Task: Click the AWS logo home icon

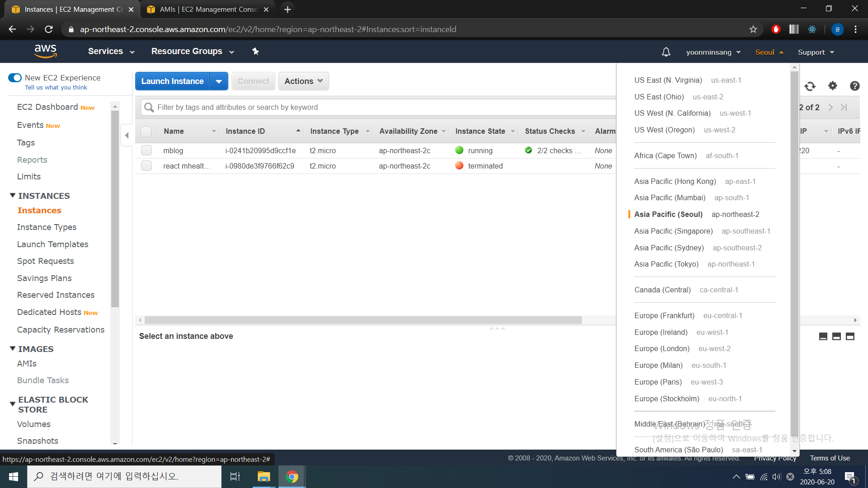Action: (x=45, y=51)
